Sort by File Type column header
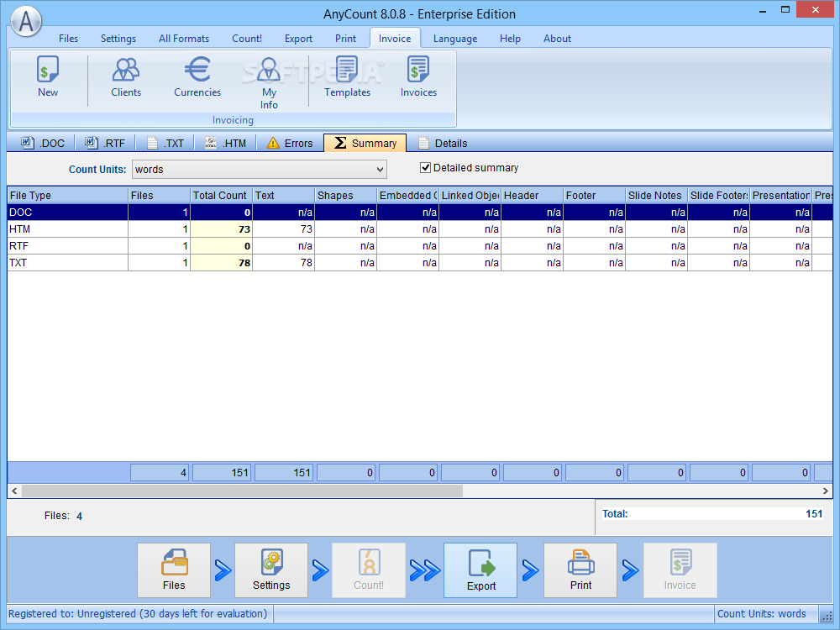This screenshot has width=840, height=630. point(68,196)
